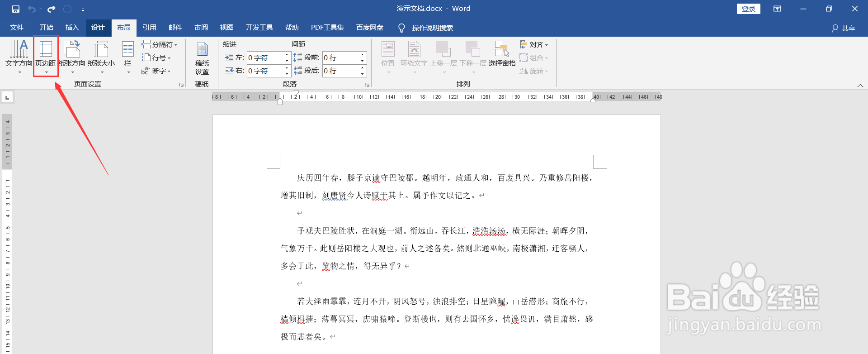Click the first line indent marker on ruler
The width and height of the screenshot is (868, 354).
296,93
